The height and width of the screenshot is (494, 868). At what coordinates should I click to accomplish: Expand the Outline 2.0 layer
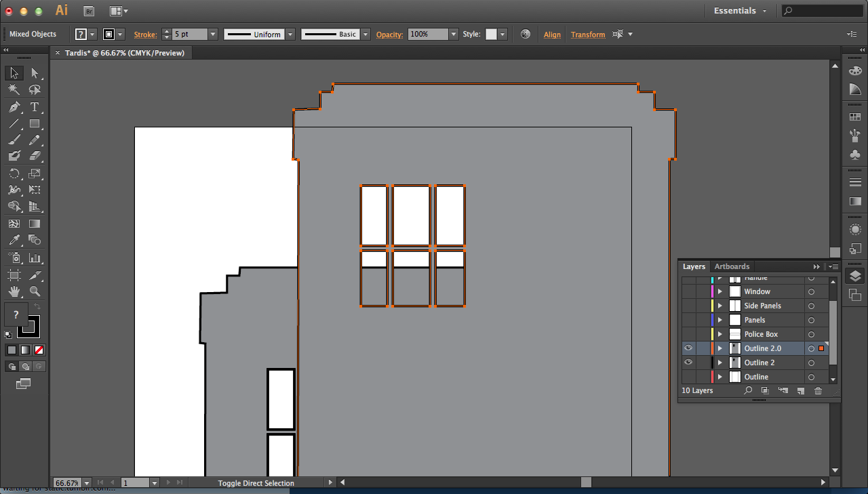point(720,348)
